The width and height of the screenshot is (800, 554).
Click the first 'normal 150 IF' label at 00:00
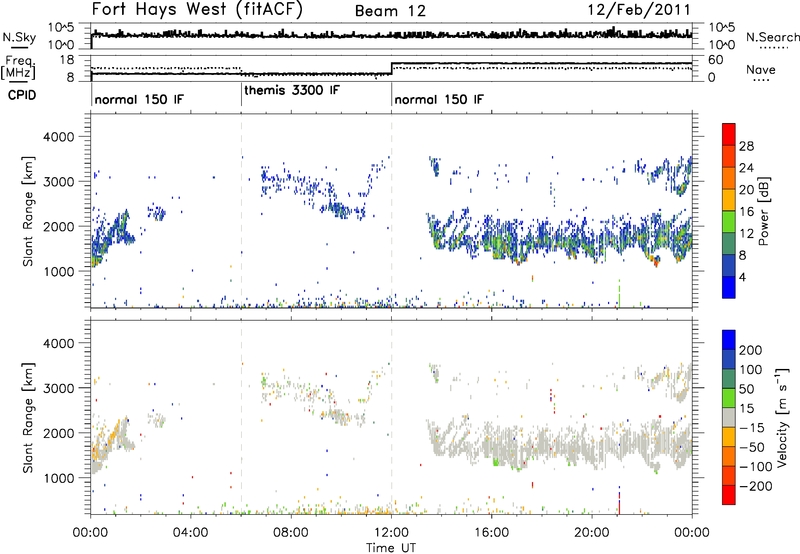click(x=139, y=99)
